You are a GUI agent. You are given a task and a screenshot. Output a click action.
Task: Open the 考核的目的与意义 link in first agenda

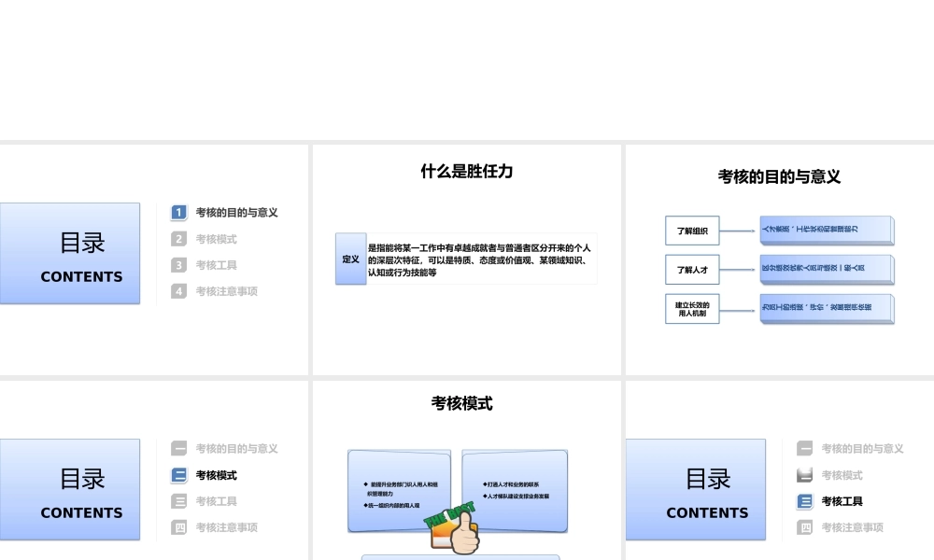[234, 212]
